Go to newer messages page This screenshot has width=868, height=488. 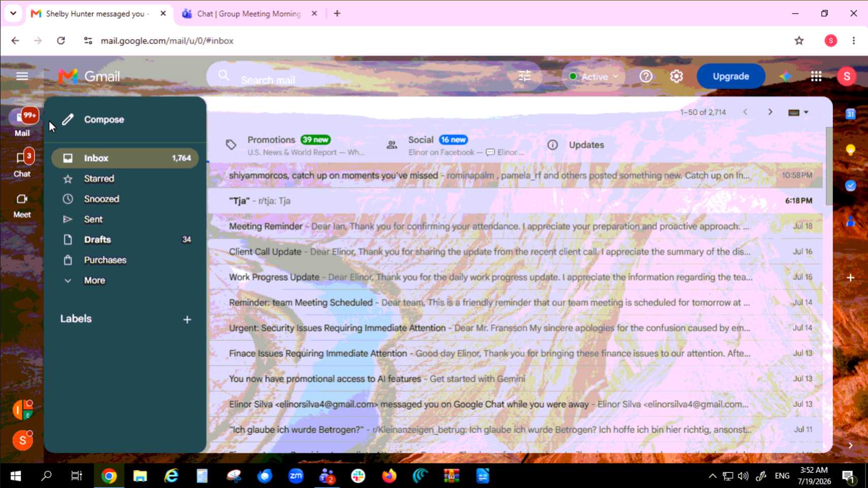tap(745, 112)
